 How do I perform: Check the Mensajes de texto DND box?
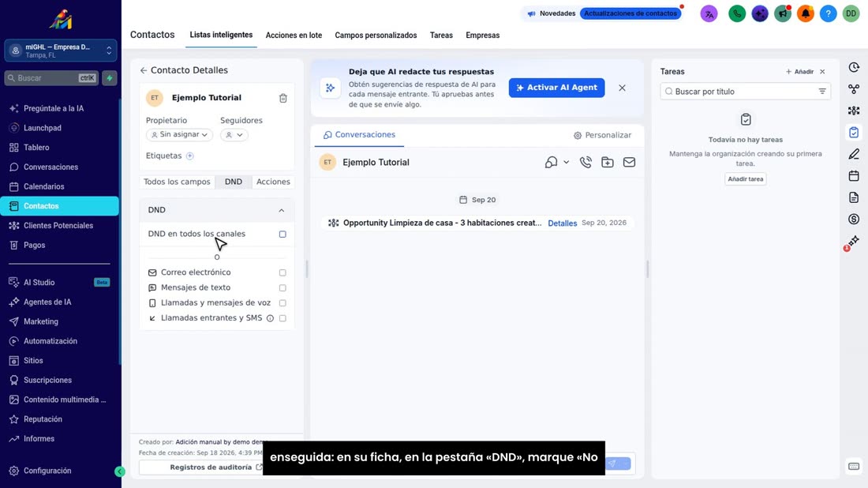282,288
